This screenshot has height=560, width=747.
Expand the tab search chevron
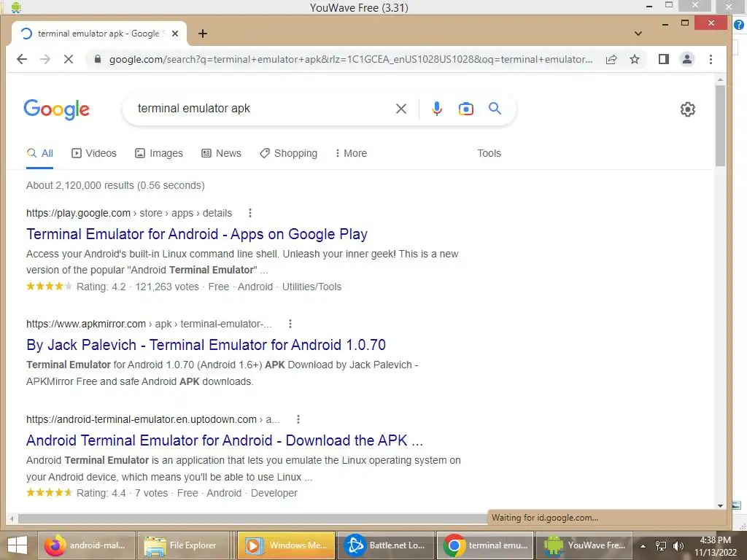[638, 34]
